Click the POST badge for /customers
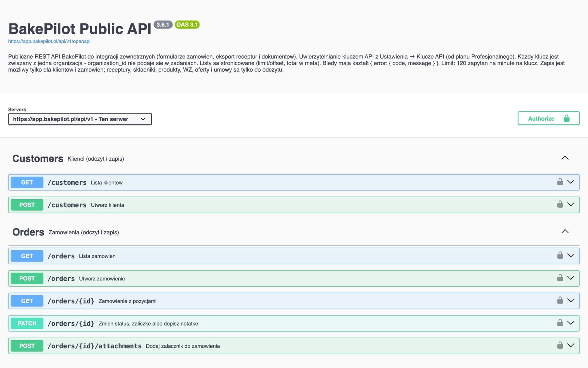 click(27, 205)
